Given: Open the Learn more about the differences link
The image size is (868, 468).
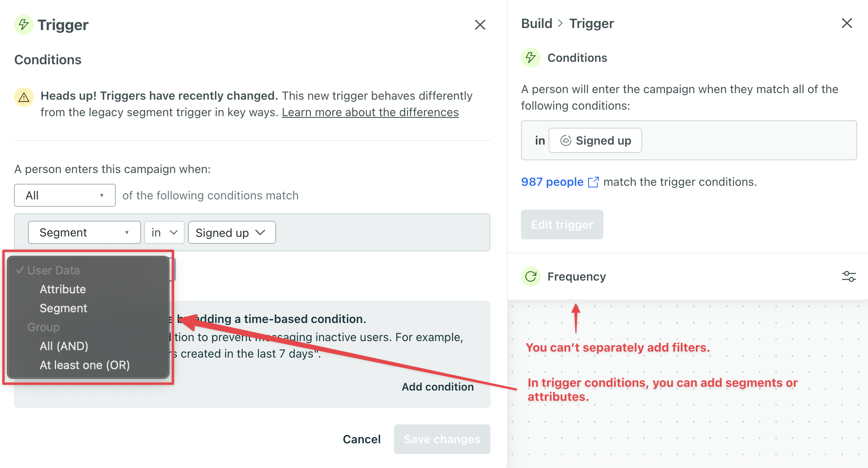Looking at the screenshot, I should click(370, 112).
